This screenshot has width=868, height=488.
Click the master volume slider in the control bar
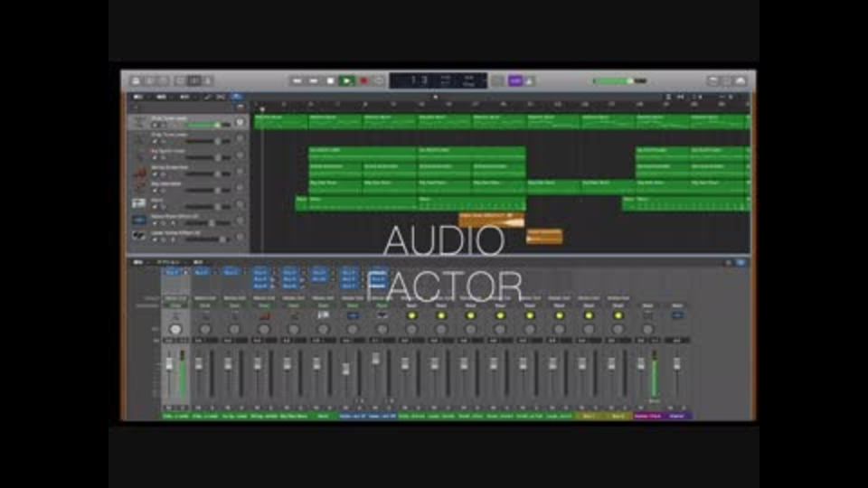619,80
